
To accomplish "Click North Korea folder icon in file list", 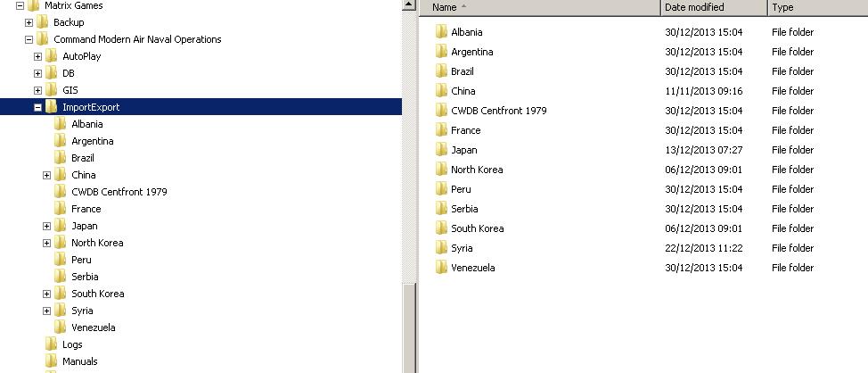I will [441, 169].
